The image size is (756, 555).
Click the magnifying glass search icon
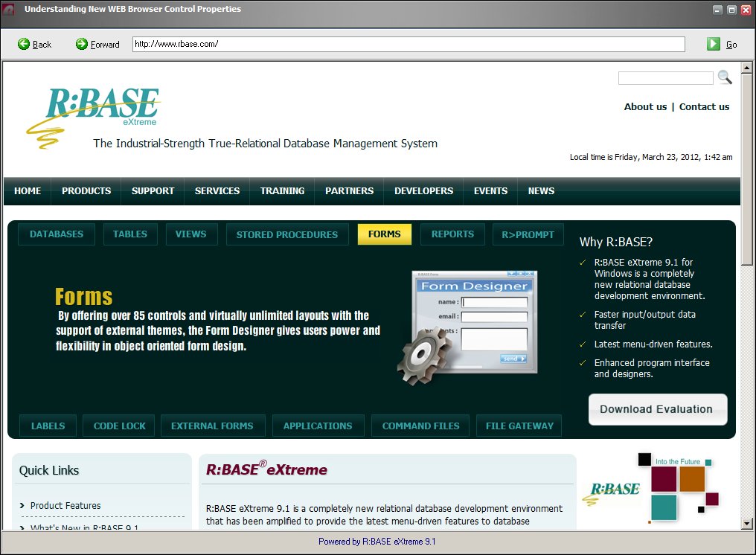(x=724, y=77)
